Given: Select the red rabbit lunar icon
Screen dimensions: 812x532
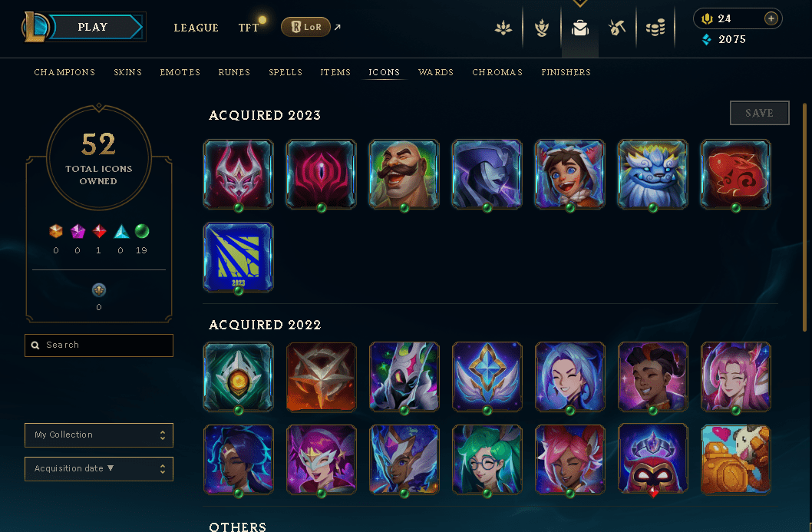Looking at the screenshot, I should pyautogui.click(x=735, y=174).
